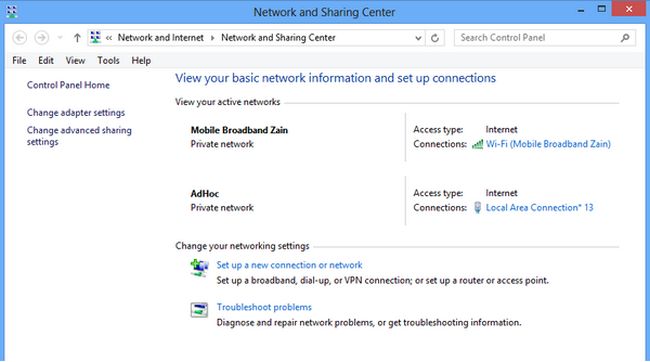Screen dimensions: 650x362
Task: Open Local Area Connection* 13 status
Action: coord(540,207)
